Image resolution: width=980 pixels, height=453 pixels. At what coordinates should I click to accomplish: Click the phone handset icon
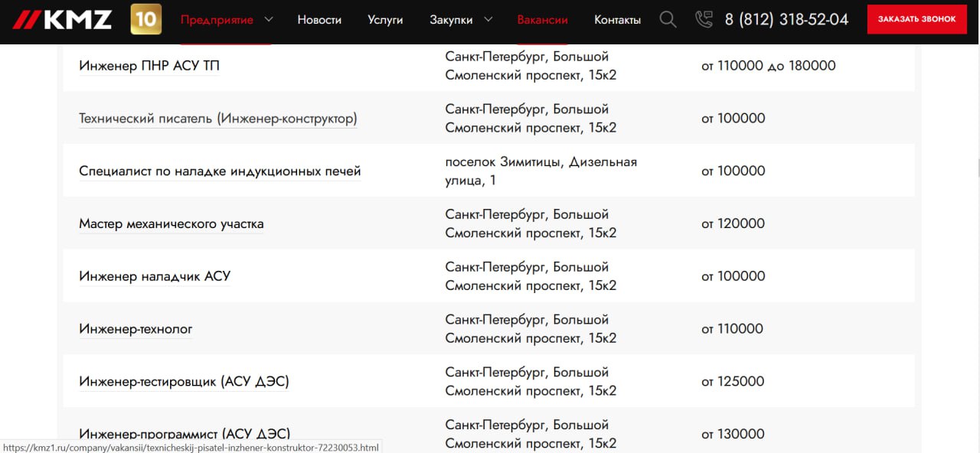[704, 20]
